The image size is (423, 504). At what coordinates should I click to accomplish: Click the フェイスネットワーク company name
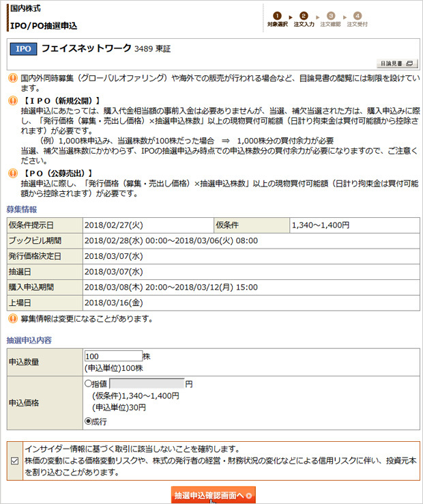87,48
